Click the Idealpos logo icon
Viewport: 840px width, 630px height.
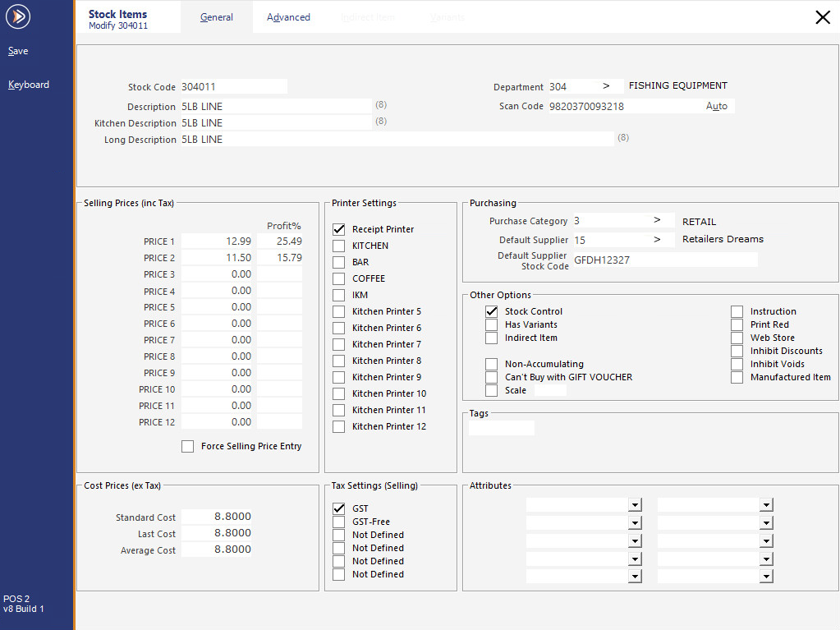pos(18,16)
